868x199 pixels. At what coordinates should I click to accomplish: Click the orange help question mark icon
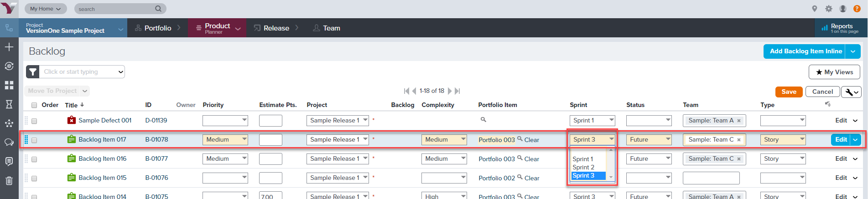tap(857, 9)
